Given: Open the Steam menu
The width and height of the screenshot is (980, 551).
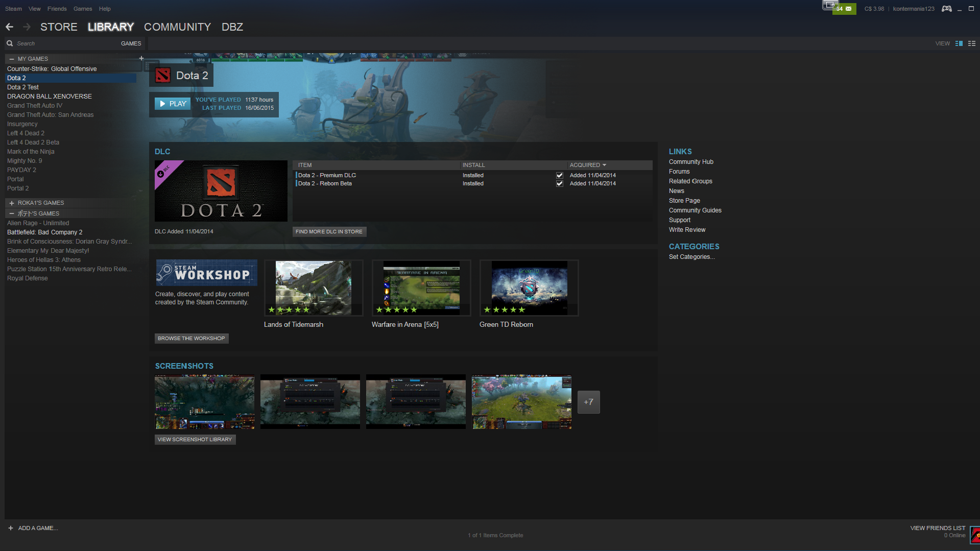Looking at the screenshot, I should 13,9.
